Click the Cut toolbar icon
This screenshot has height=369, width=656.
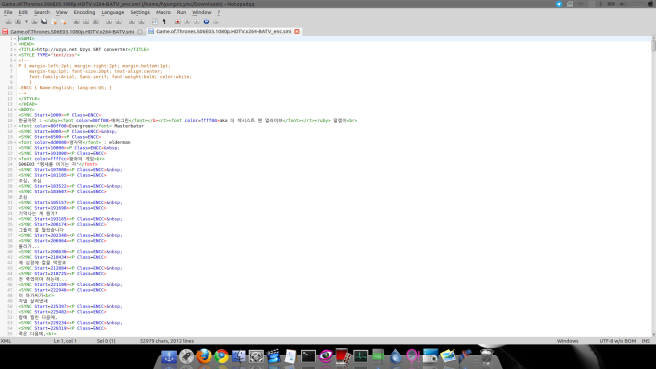pos(77,22)
